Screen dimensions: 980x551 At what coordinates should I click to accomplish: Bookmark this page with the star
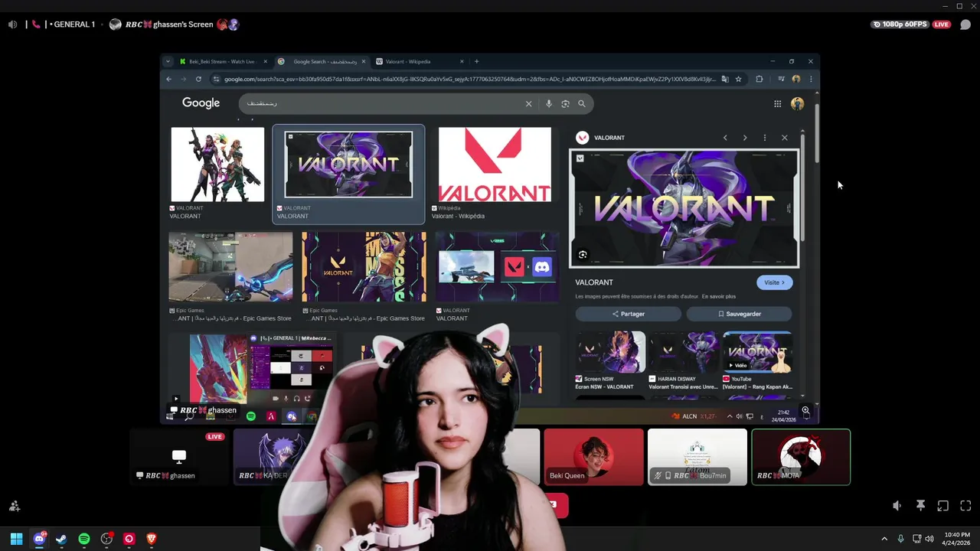[x=738, y=79]
